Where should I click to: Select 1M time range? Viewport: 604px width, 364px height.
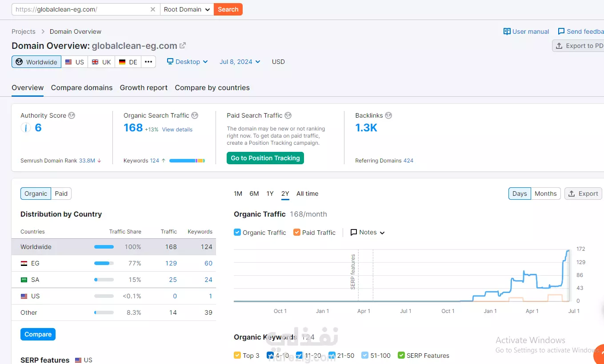point(238,194)
